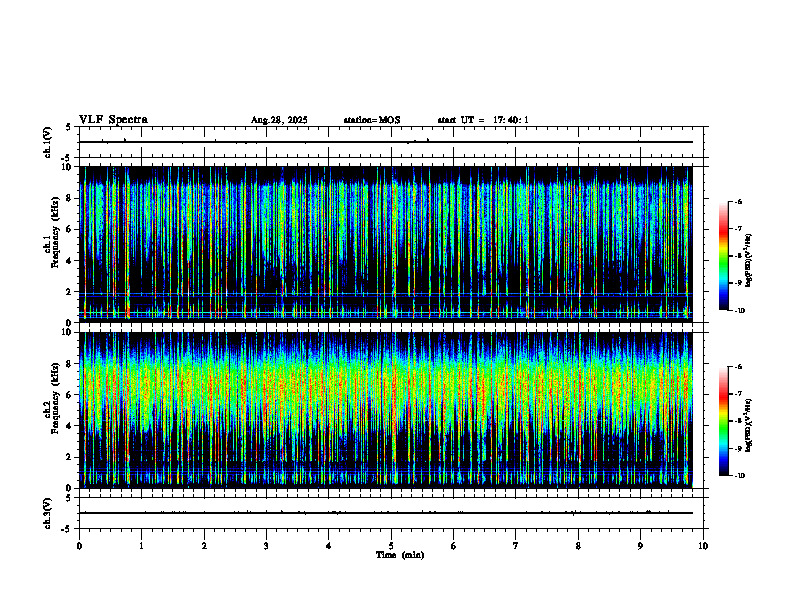Click the "Time (min)" x-axis label

click(x=400, y=555)
